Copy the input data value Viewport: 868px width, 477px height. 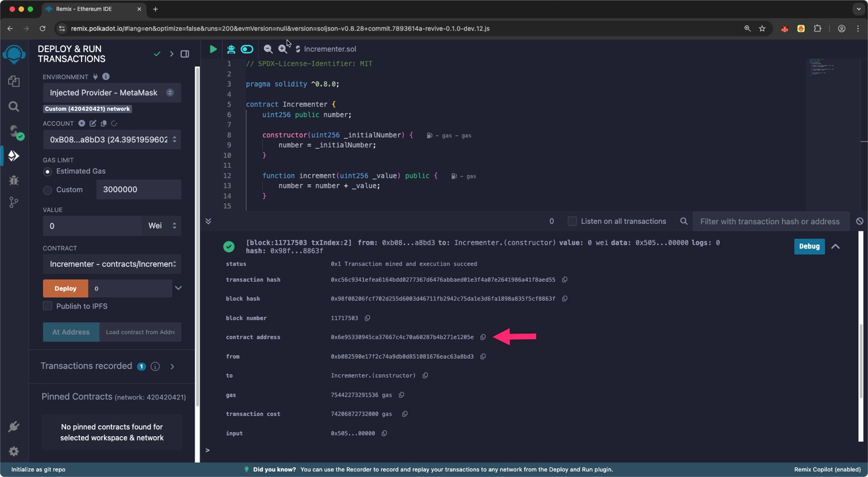coord(384,433)
